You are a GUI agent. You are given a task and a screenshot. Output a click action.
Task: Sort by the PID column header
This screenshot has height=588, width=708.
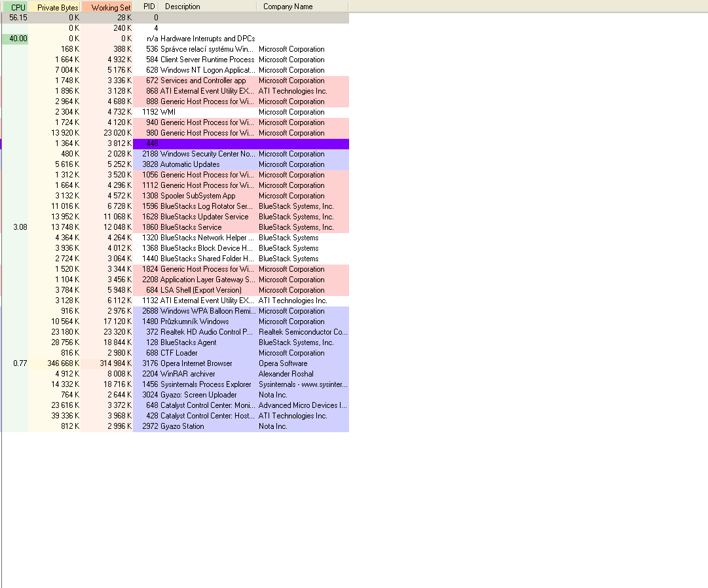pos(146,7)
